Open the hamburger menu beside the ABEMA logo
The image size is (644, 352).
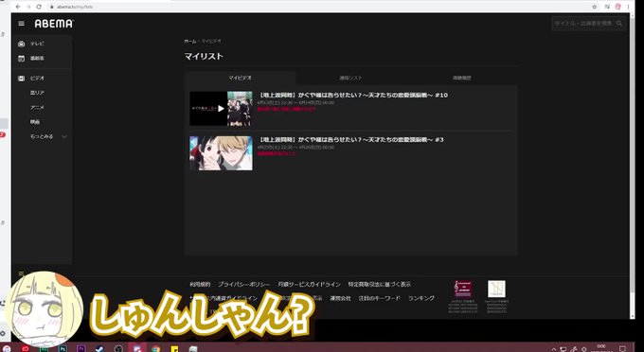[22, 24]
